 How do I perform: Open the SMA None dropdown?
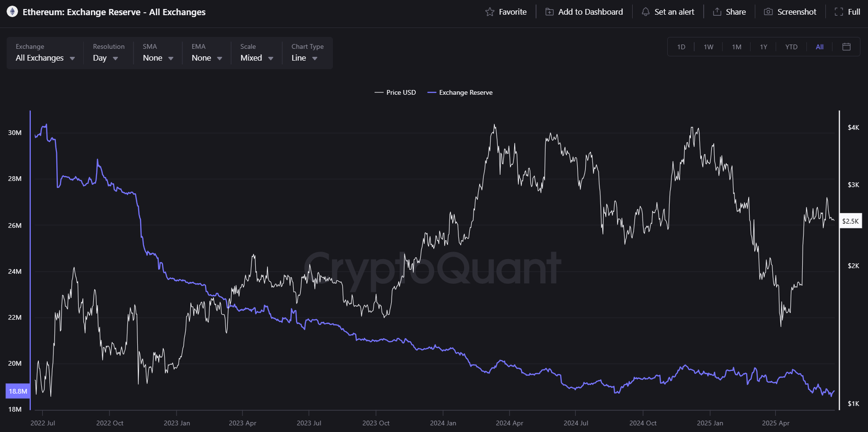pyautogui.click(x=158, y=58)
